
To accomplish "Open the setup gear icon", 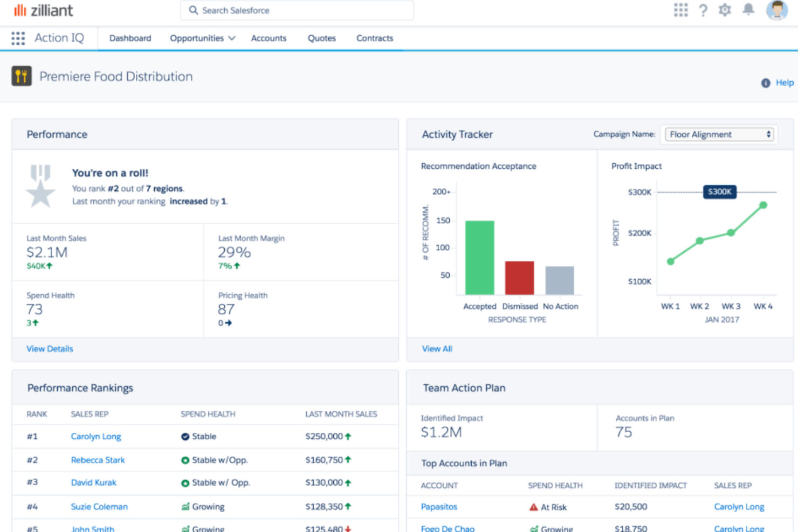I will (725, 10).
